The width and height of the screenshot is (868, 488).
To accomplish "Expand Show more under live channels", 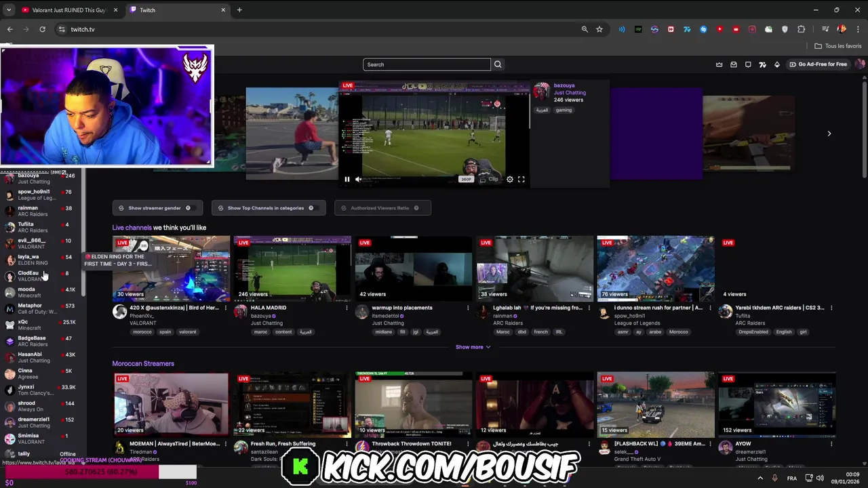I will [x=473, y=347].
